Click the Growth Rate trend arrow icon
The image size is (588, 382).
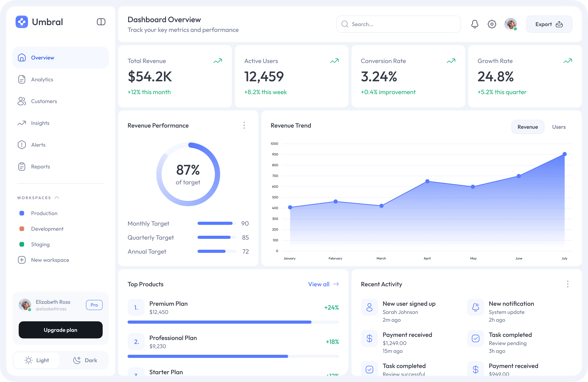(568, 61)
